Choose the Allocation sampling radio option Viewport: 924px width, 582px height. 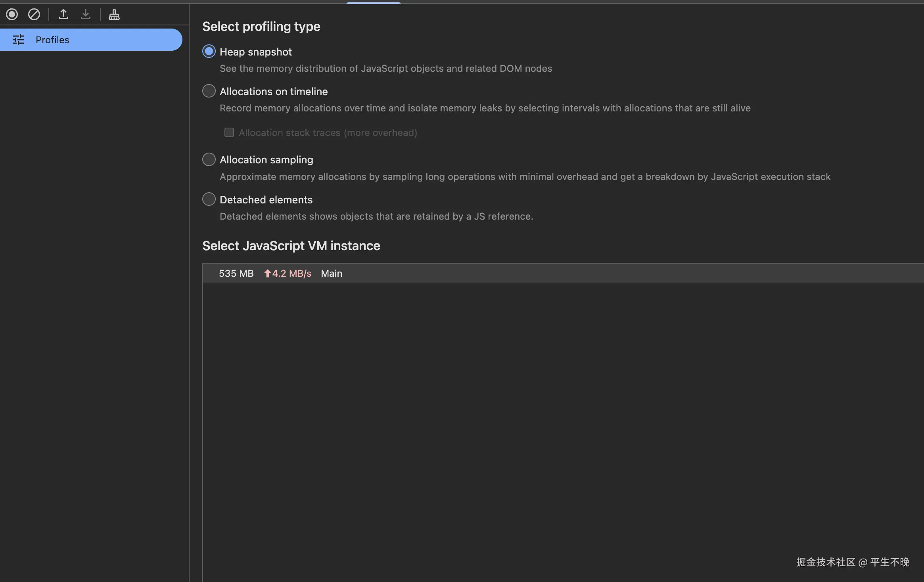209,159
